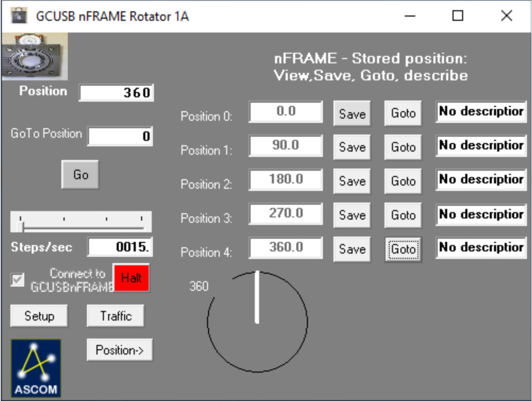532x401 pixels.
Task: Goto stored Position 1
Action: 403,147
